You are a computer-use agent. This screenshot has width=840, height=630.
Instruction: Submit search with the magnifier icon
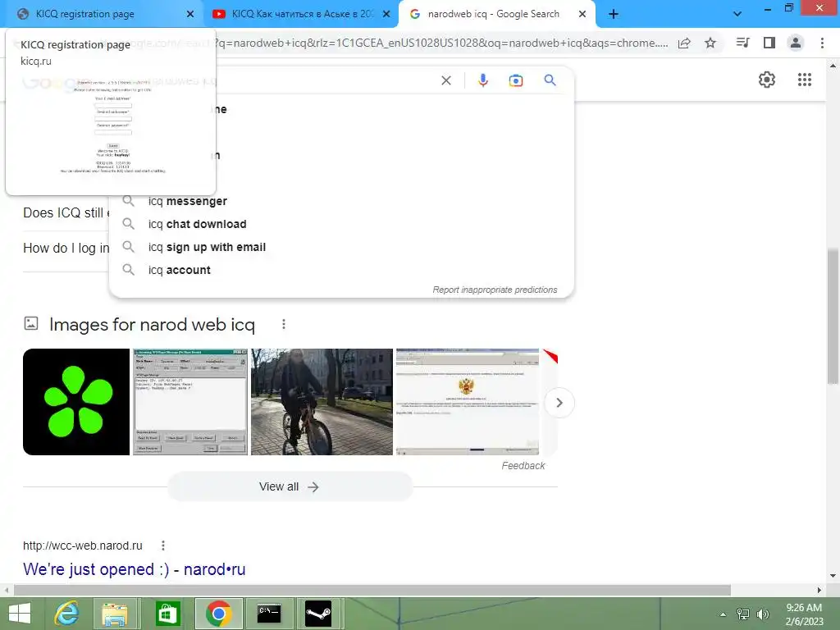550,80
